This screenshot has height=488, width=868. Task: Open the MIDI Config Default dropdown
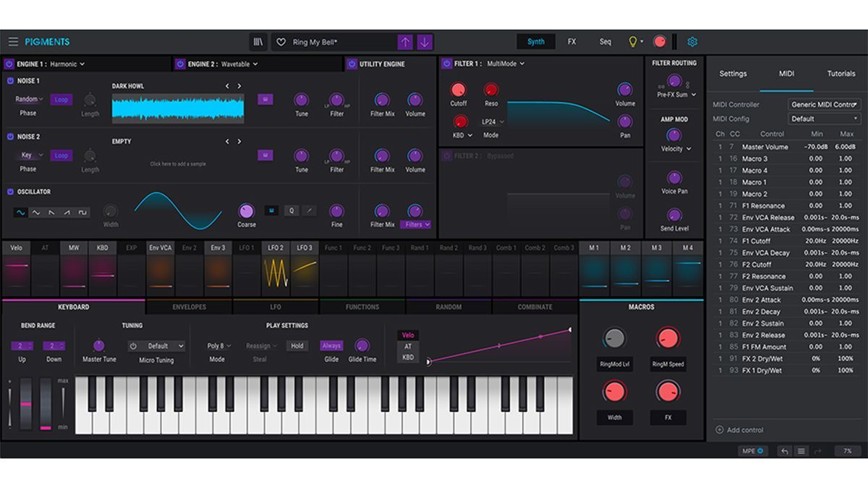[825, 119]
